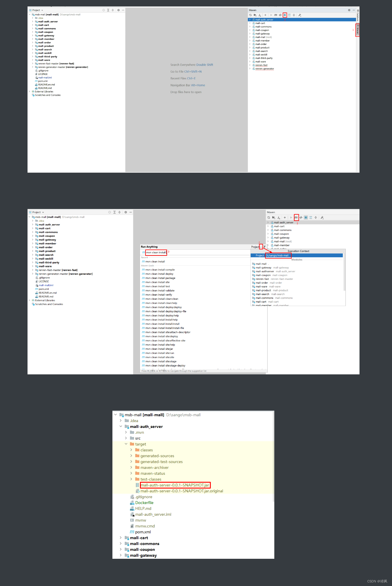The width and height of the screenshot is (392, 586).
Task: Click Collapse All icon in top Maven toolbar
Action: pos(294,15)
